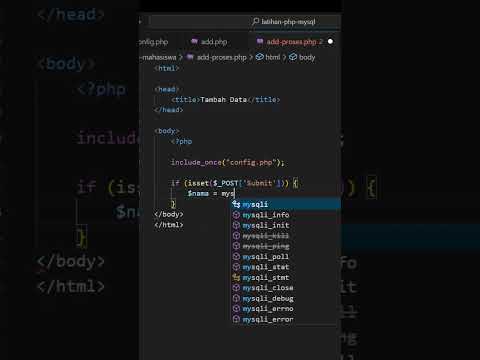
Task: Pick the deprecated mysqli_ping suggestion
Action: click(x=286, y=246)
